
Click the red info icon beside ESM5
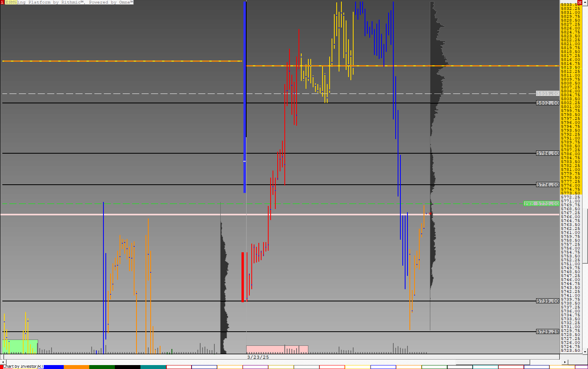(2, 2)
